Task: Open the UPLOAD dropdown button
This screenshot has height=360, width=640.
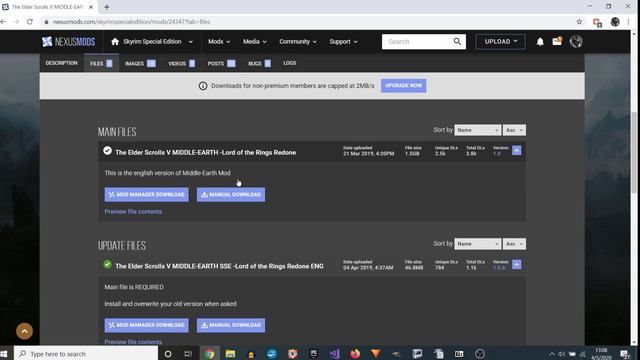Action: (500, 42)
